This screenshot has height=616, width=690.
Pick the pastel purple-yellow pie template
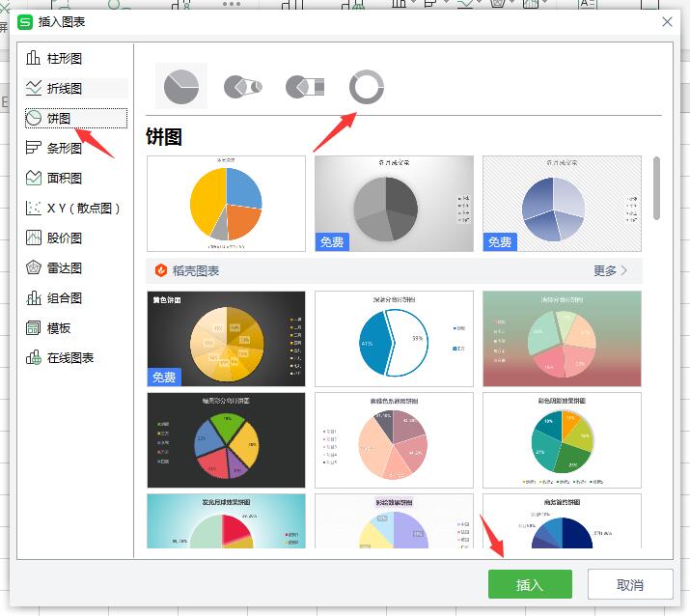[x=395, y=520]
